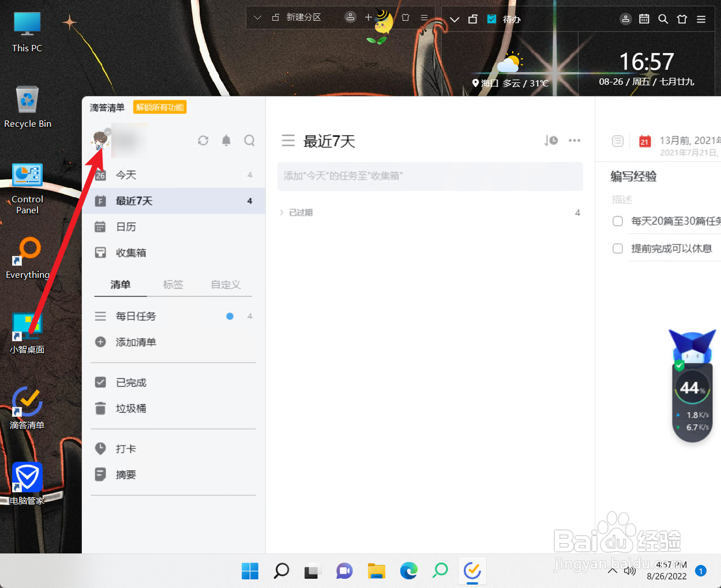Open Recycle Bin desktop icon

click(x=27, y=108)
